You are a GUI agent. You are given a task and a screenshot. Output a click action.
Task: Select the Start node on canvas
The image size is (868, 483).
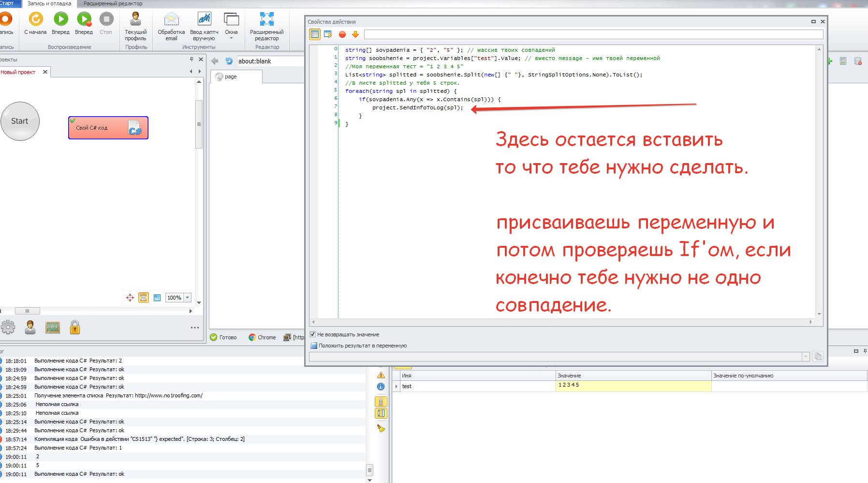coord(20,121)
